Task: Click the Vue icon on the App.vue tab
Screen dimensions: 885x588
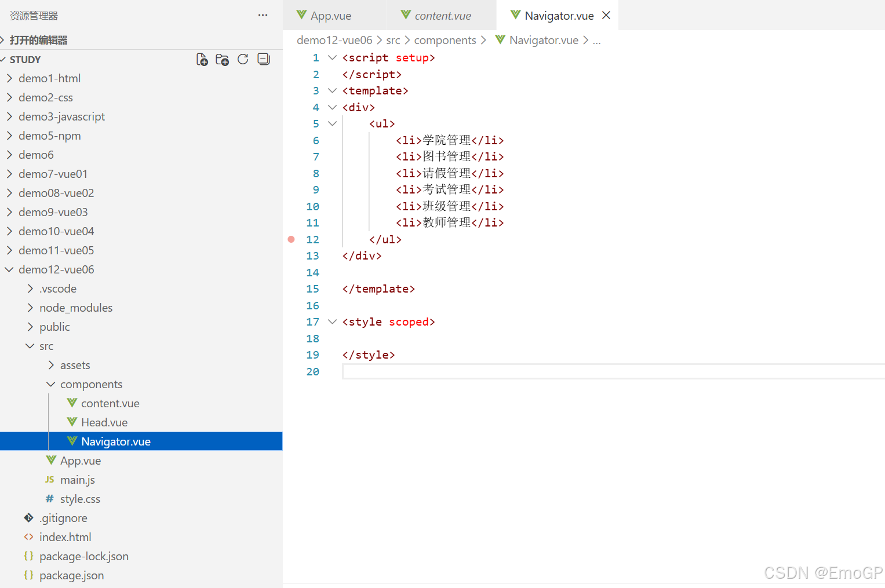Action: (x=301, y=14)
